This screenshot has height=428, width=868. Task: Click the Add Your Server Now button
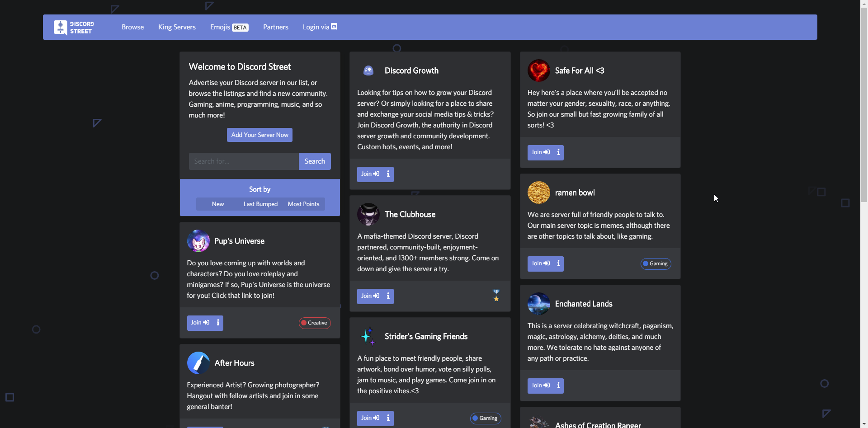(x=259, y=135)
